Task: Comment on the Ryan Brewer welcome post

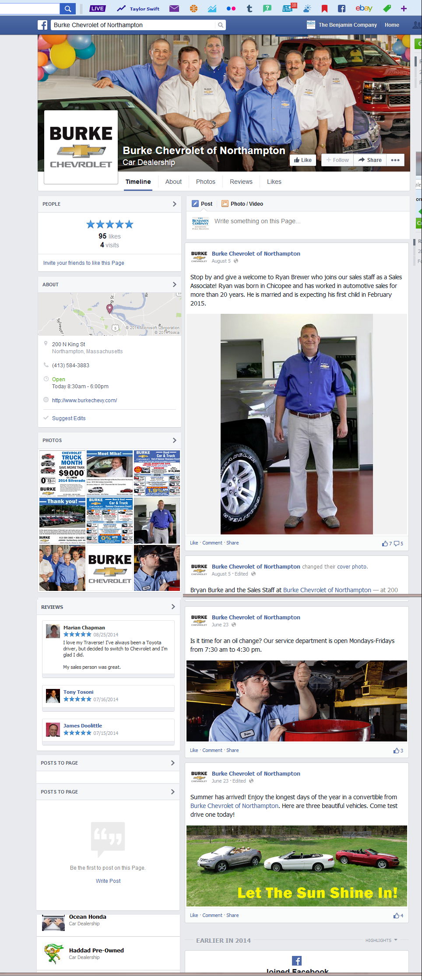Action: point(212,543)
